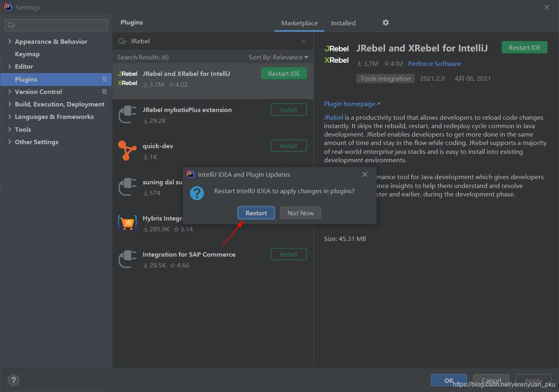Click the Hybris Integration cart icon
The width and height of the screenshot is (559, 392).
(127, 223)
